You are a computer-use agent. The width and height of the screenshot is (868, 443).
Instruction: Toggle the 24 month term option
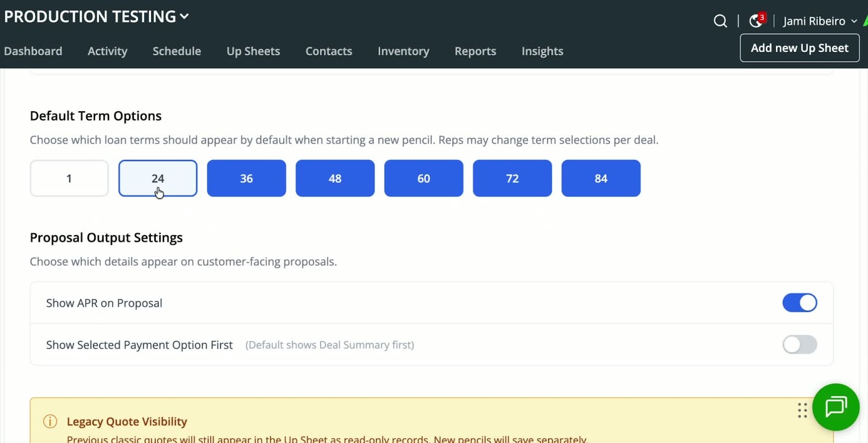click(x=158, y=179)
